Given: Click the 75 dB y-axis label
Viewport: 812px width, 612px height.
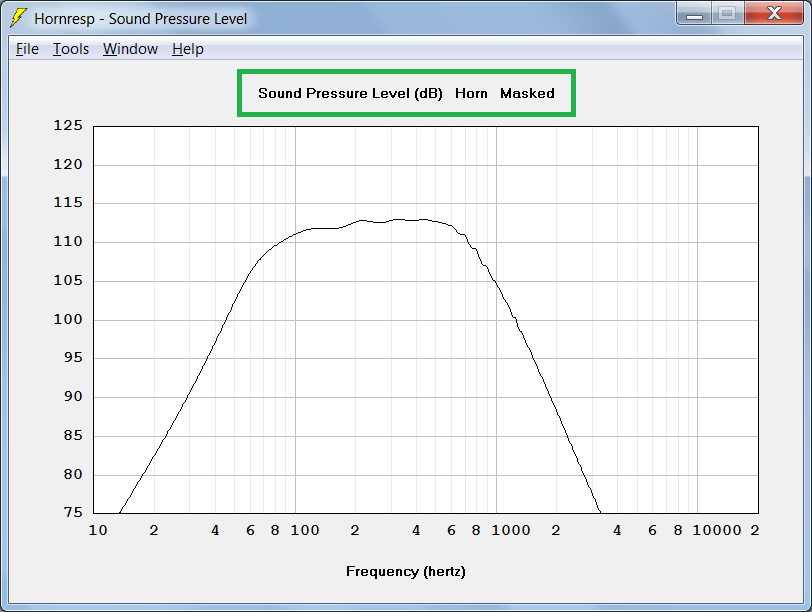Looking at the screenshot, I should point(73,512).
